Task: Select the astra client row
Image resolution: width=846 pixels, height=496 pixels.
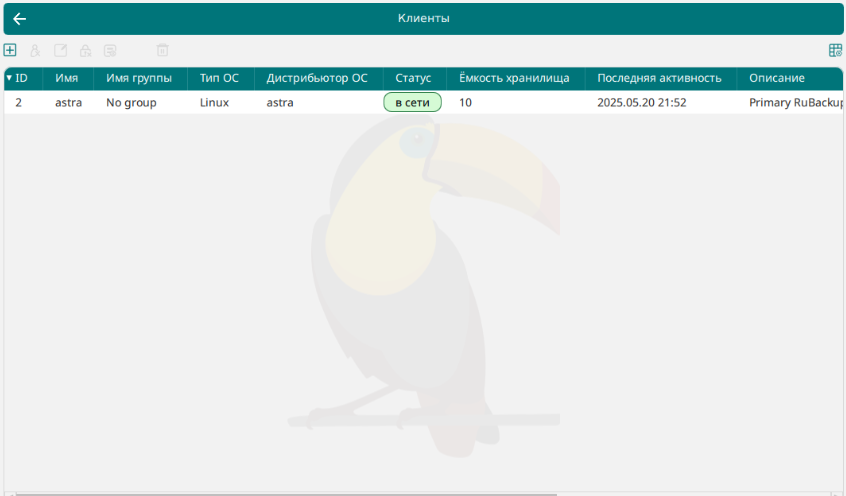Action: click(68, 102)
